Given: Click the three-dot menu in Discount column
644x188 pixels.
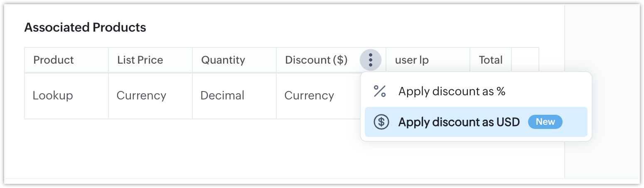Looking at the screenshot, I should [x=370, y=60].
